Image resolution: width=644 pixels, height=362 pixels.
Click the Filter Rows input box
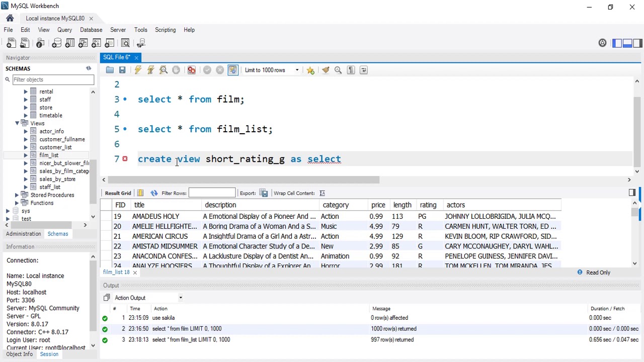tap(212, 193)
